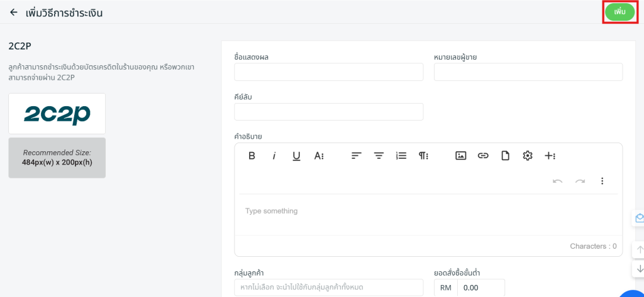Expand paragraph format options menu
Image resolution: width=644 pixels, height=297 pixels.
423,156
